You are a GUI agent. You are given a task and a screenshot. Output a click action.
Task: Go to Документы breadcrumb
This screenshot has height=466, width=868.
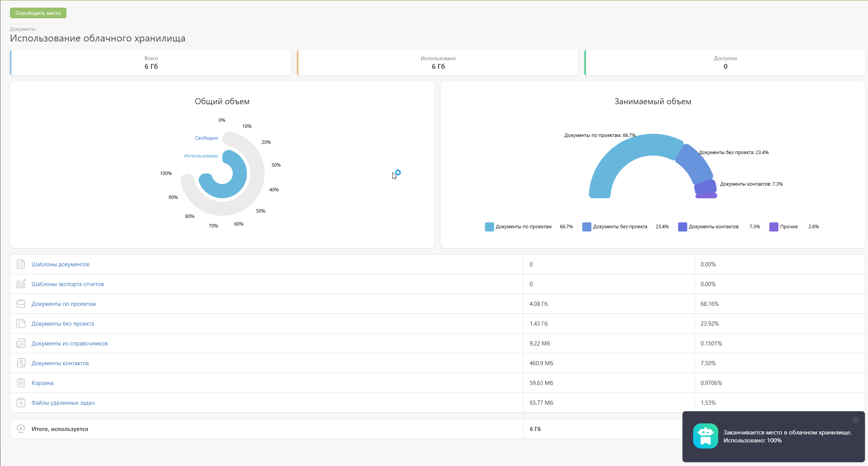tap(22, 29)
